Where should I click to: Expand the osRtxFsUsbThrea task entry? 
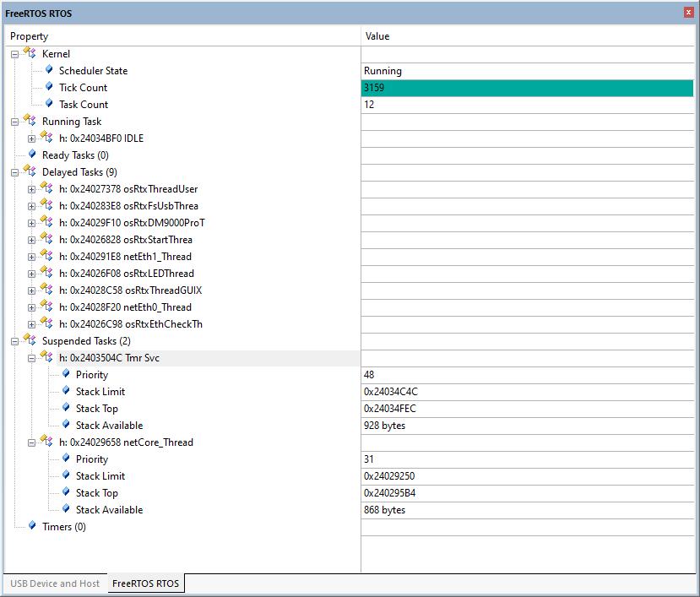click(32, 207)
